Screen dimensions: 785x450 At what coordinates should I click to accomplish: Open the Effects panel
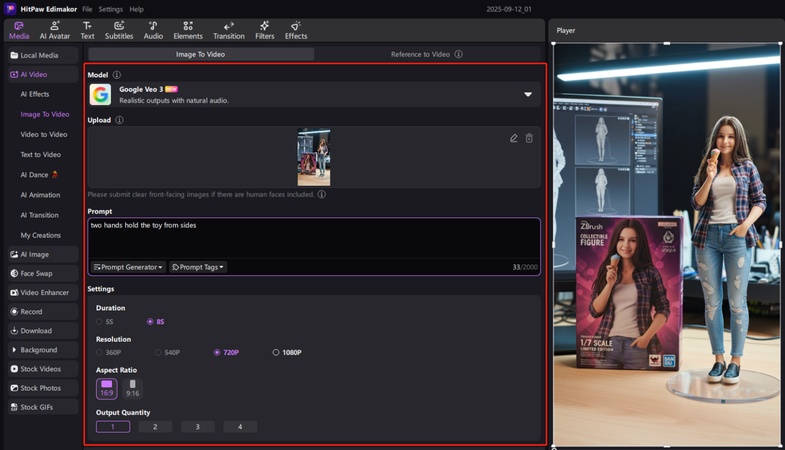click(x=296, y=31)
